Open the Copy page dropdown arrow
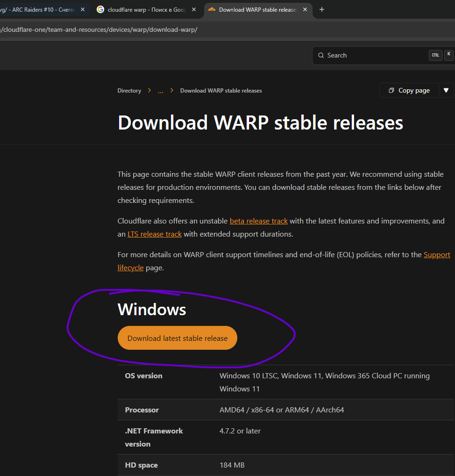 pos(446,90)
